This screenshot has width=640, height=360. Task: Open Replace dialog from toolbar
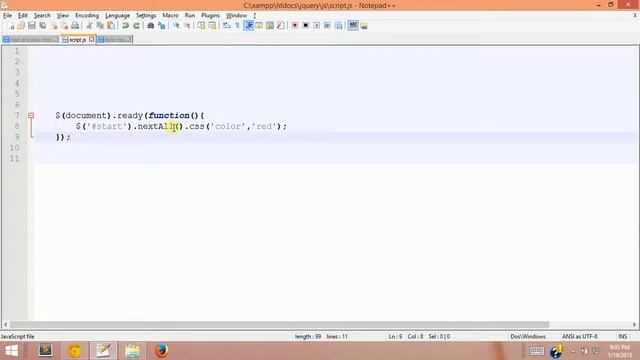coord(162,26)
